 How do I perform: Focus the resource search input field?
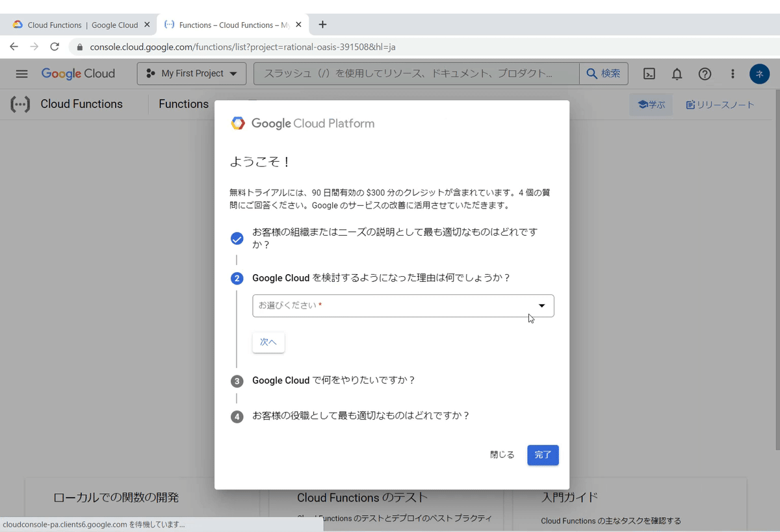pos(416,73)
